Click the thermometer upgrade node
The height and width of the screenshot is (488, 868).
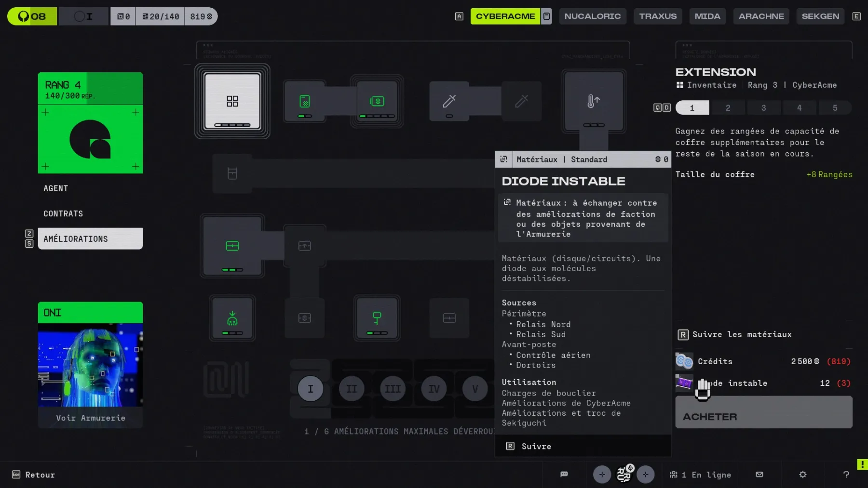(x=594, y=101)
